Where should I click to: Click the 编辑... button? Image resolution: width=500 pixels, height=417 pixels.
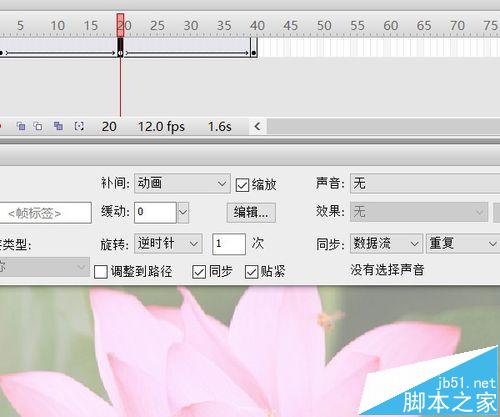251,212
